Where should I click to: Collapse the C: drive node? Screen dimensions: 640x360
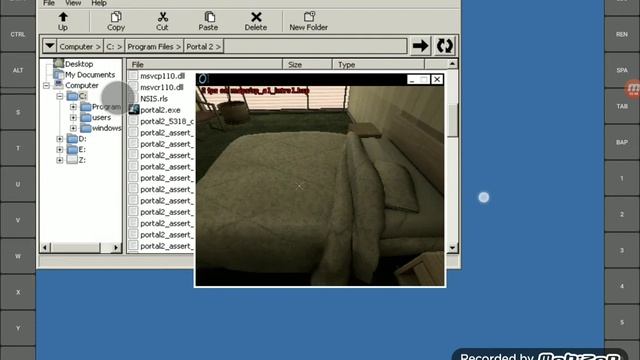(x=60, y=96)
